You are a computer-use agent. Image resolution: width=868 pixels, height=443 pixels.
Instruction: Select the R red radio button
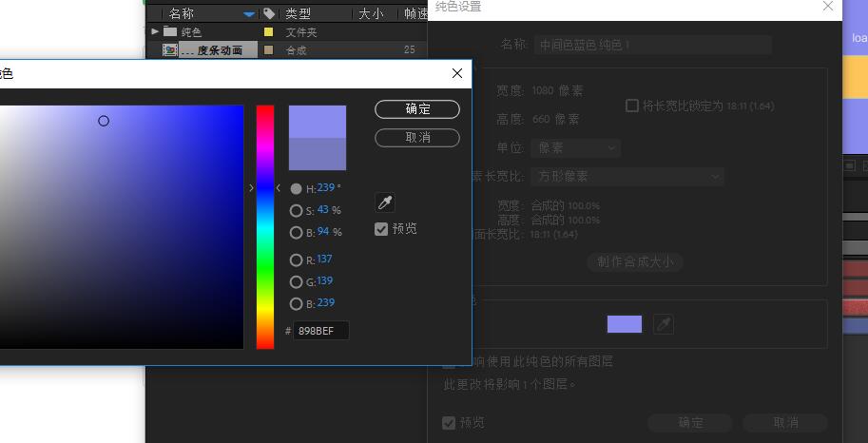click(297, 260)
